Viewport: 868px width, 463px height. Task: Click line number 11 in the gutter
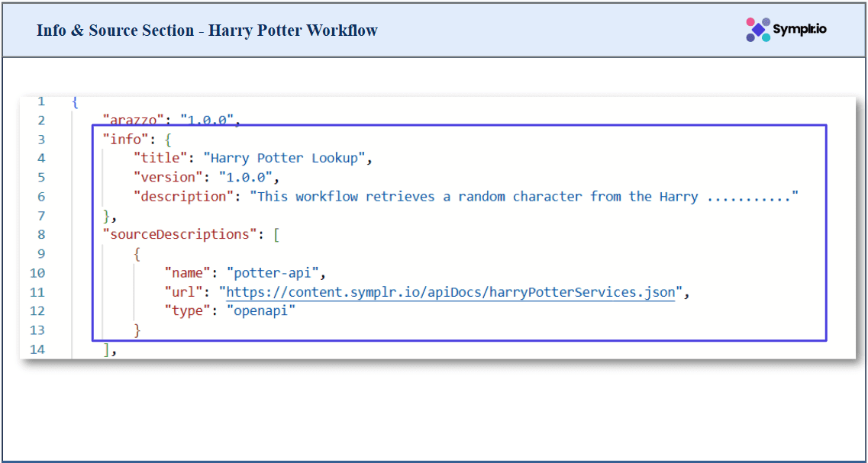37,291
